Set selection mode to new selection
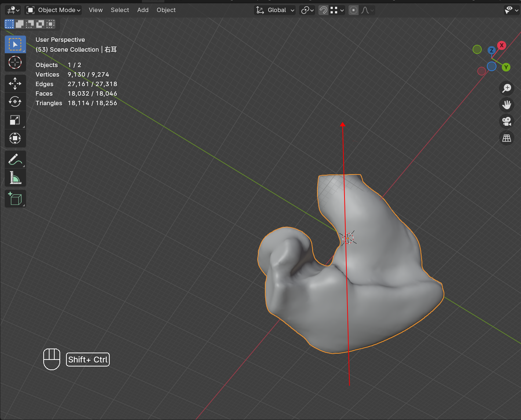521x420 pixels. coord(9,24)
